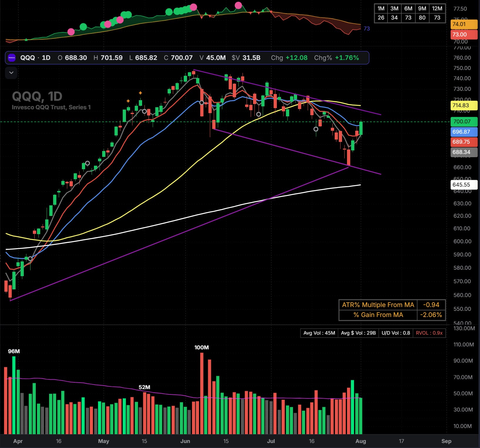480x448 pixels.
Task: Collapse the legend with the chevron button
Action: pos(11,73)
